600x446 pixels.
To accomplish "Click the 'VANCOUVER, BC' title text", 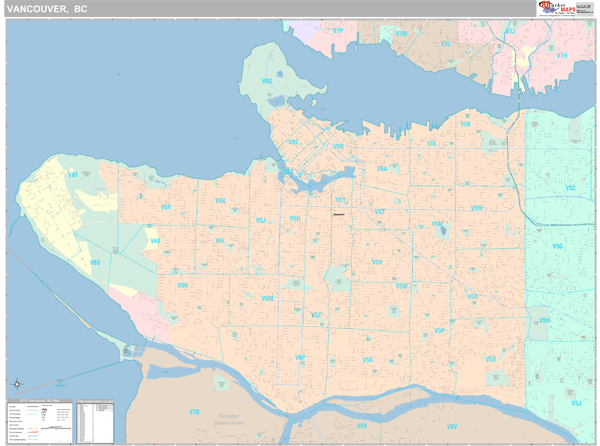I will click(x=47, y=9).
